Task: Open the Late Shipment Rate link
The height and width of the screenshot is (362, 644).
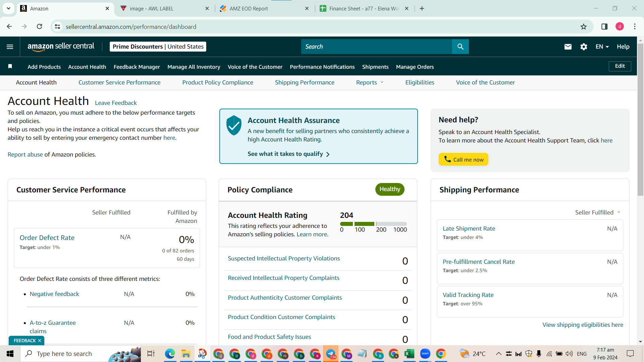Action: [469, 229]
